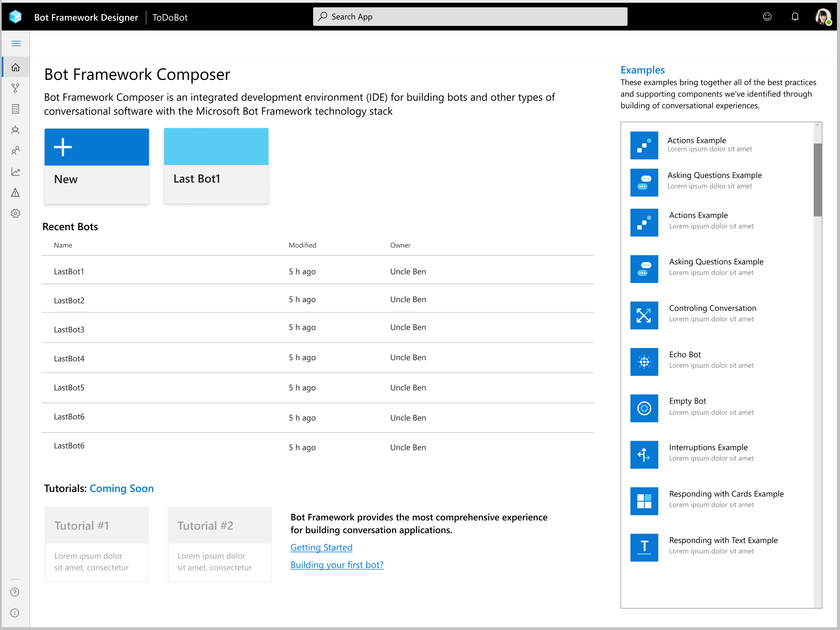Image resolution: width=840 pixels, height=630 pixels.
Task: Click the Bot Framework Designer title
Action: 86,17
